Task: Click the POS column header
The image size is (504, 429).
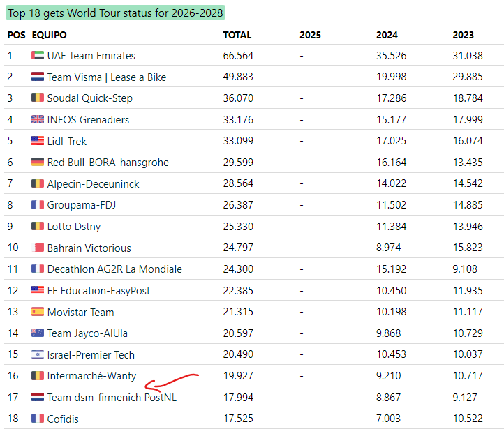Action: point(16,35)
